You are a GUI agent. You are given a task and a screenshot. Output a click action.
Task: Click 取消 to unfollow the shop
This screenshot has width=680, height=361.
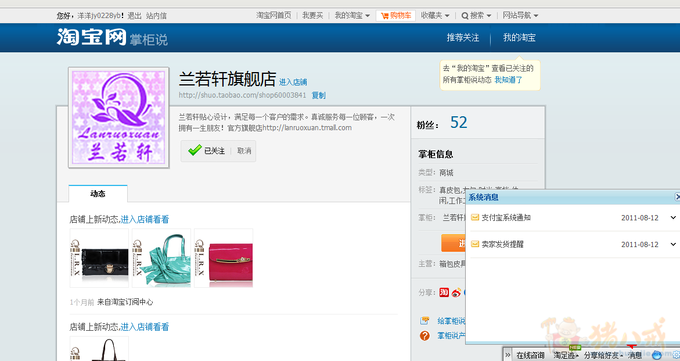click(244, 151)
